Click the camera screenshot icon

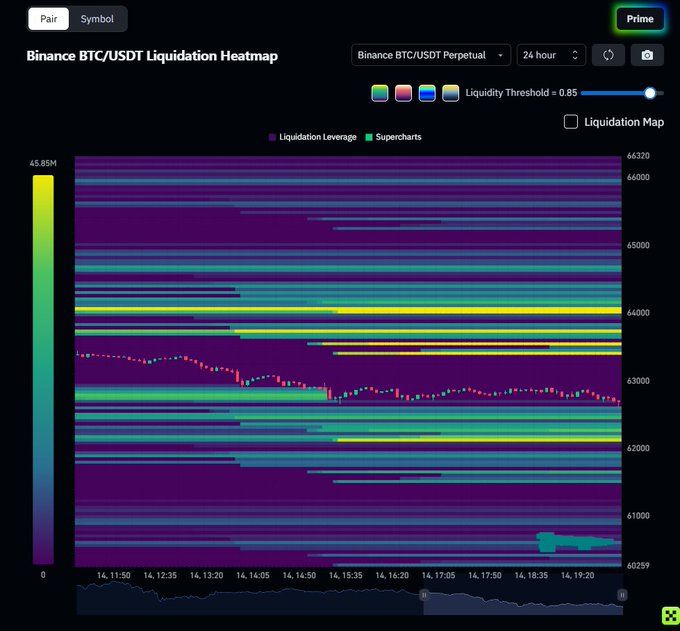pos(647,55)
